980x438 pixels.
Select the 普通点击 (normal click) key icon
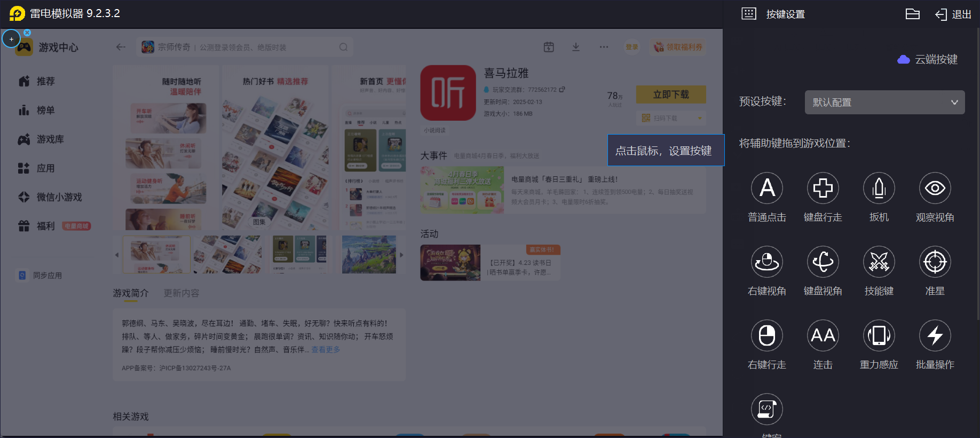766,188
